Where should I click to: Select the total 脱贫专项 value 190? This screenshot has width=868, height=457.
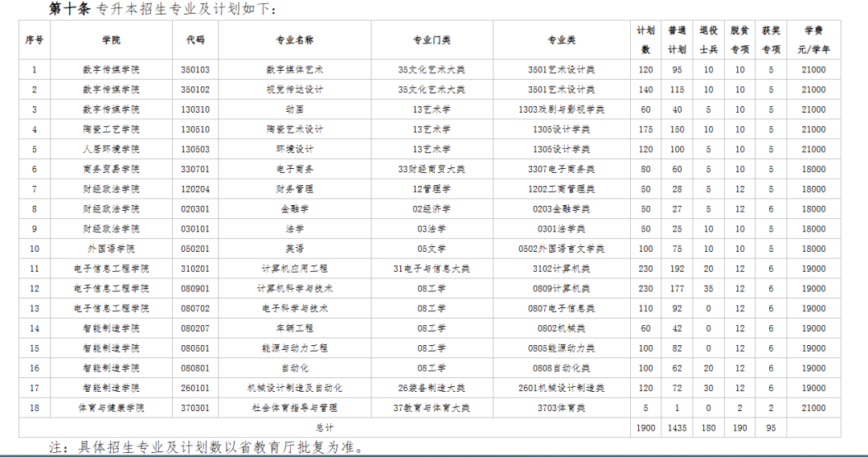(740, 428)
